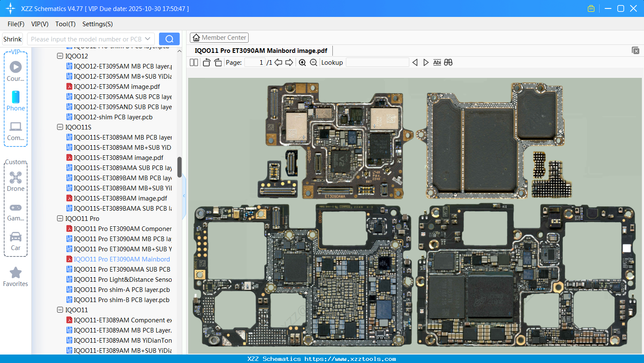
Task: Open the Member Center page
Action: (219, 37)
